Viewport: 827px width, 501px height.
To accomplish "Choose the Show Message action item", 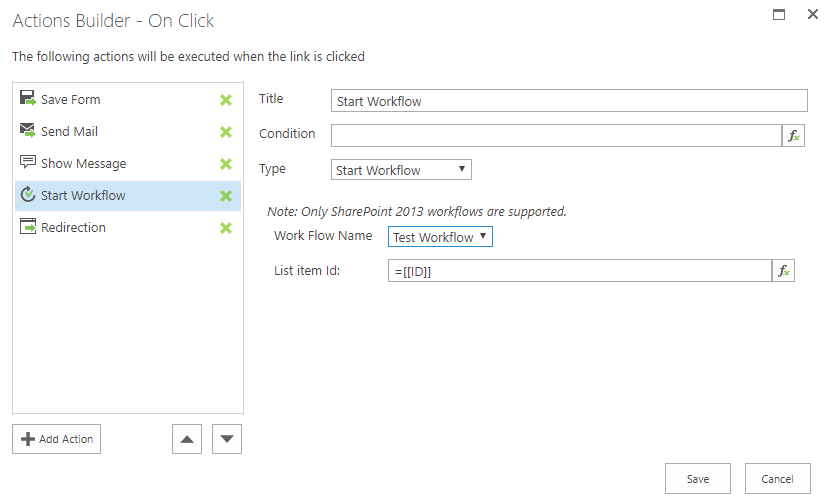I will click(x=83, y=164).
